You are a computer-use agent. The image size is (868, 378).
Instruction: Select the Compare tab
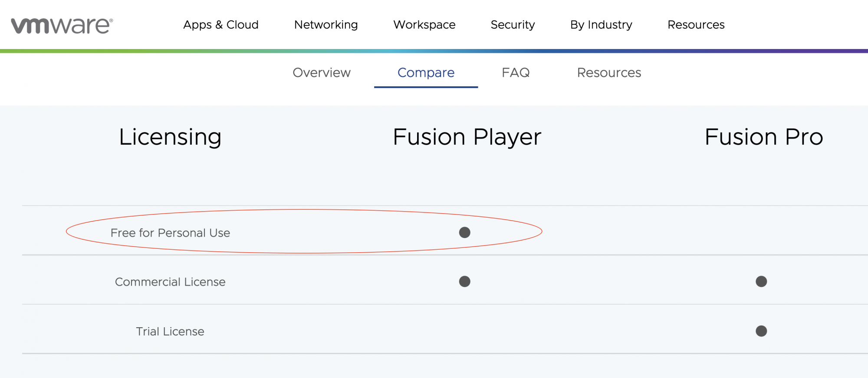pos(426,72)
